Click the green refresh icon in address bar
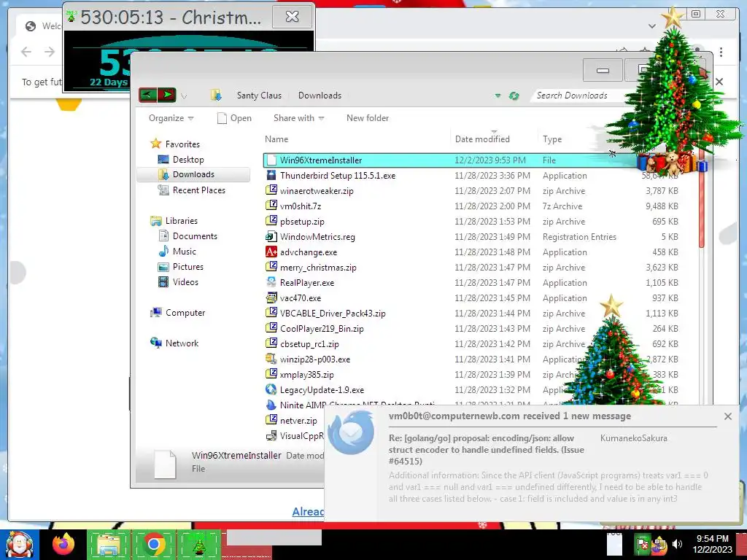The image size is (747, 560). 514,96
